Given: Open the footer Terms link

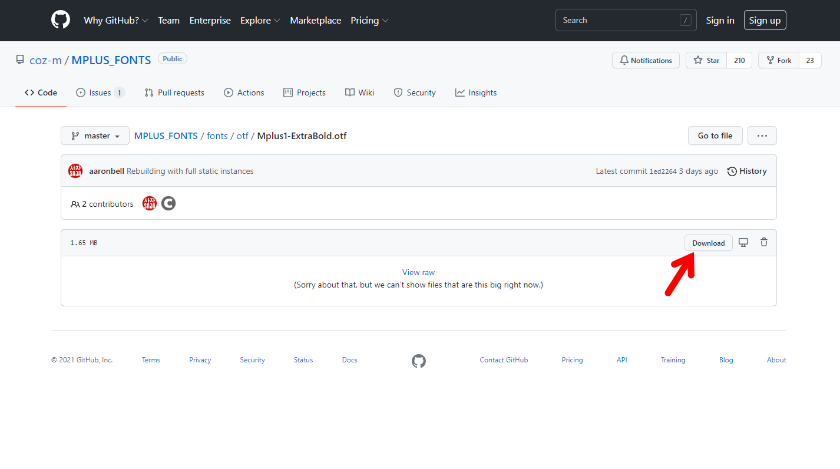Looking at the screenshot, I should coord(151,360).
